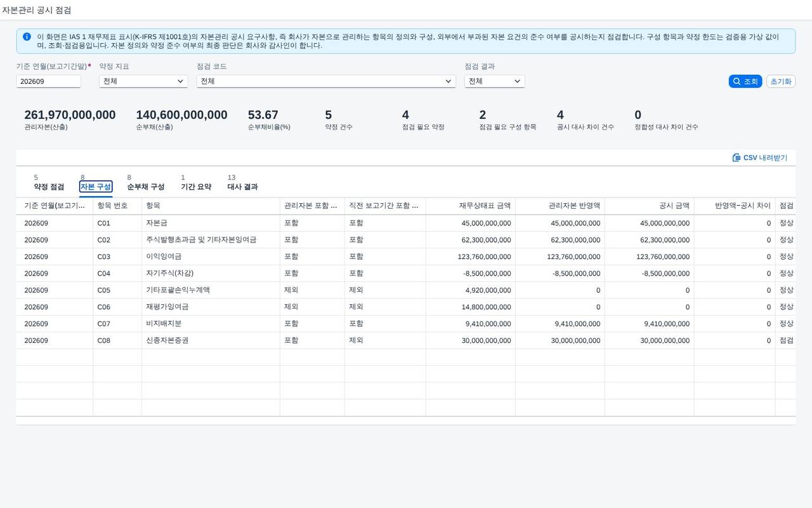The width and height of the screenshot is (812, 508).
Task: Select the 기간 요약 tab
Action: click(x=196, y=187)
